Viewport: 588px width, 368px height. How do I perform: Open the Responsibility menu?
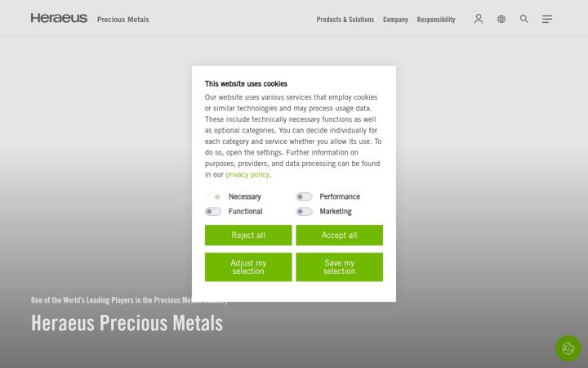(x=436, y=20)
